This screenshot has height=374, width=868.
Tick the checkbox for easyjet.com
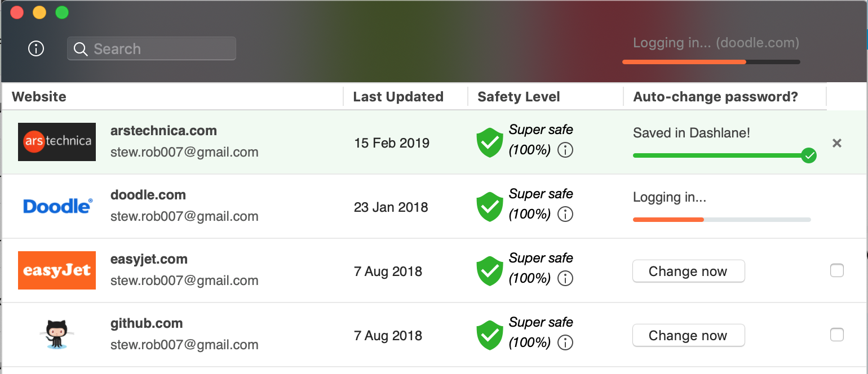(x=837, y=271)
